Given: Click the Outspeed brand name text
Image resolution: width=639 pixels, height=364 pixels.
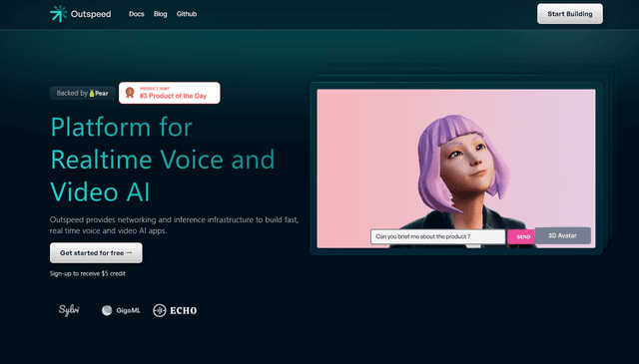Looking at the screenshot, I should 91,14.
